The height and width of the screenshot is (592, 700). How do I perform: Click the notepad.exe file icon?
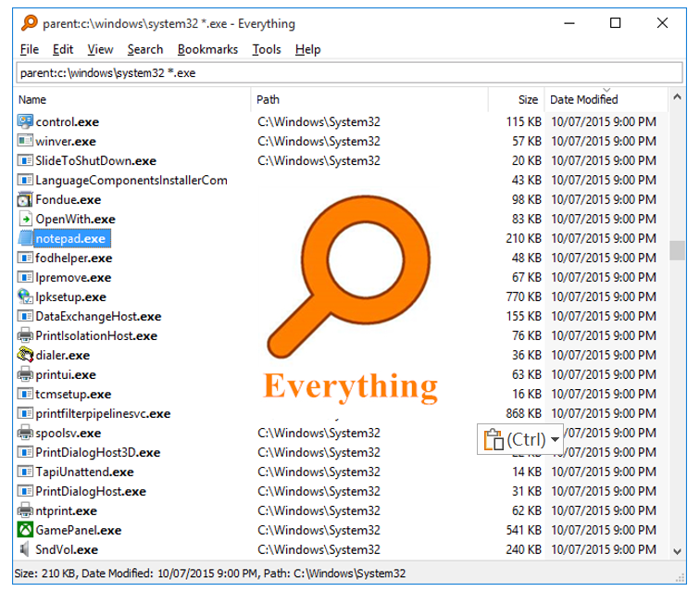(x=25, y=238)
